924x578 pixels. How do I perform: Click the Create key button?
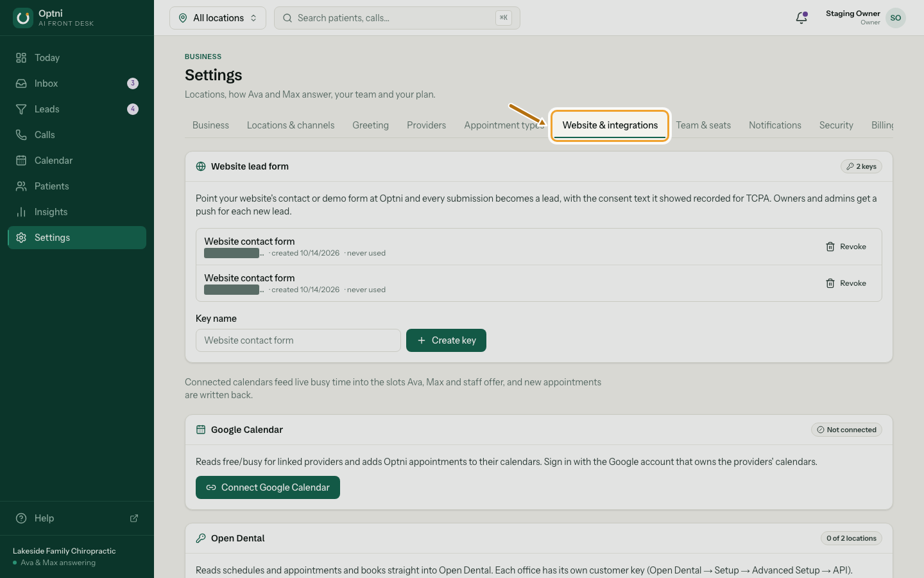coord(446,340)
